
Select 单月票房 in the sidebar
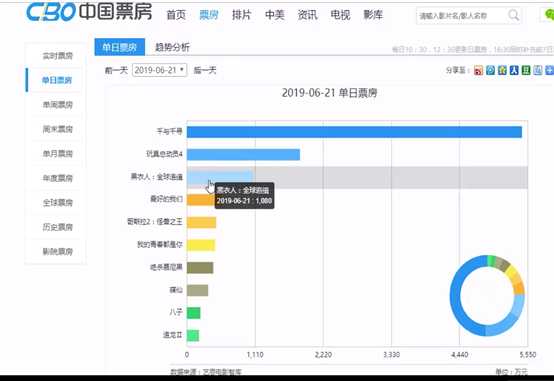58,154
